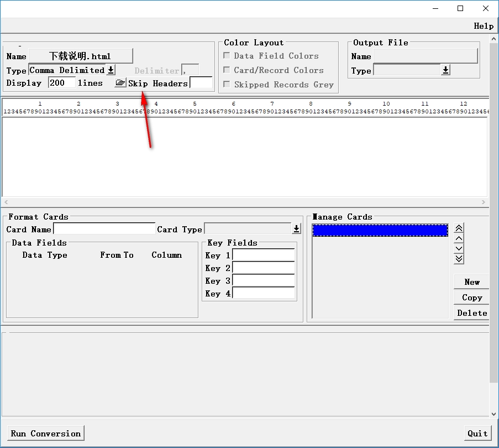Viewport: 499px width, 448px height.
Task: Toggle Card/Record Colors checkbox
Action: [x=227, y=70]
